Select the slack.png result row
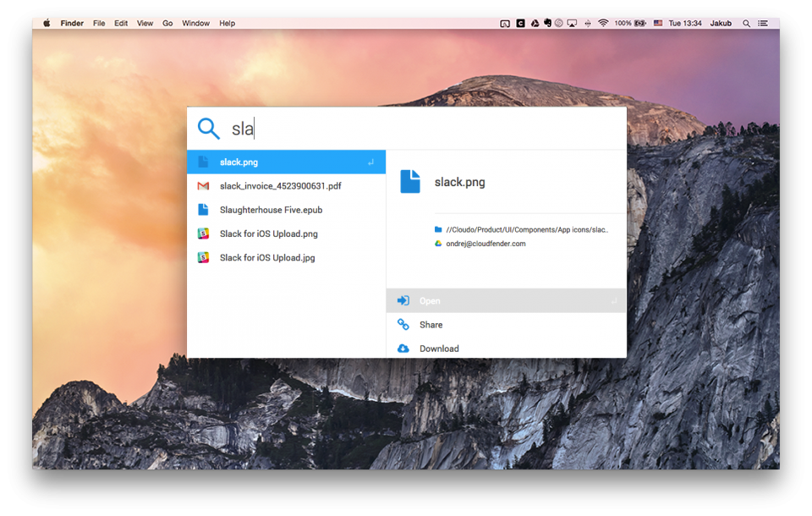812x516 pixels. pyautogui.click(x=287, y=162)
